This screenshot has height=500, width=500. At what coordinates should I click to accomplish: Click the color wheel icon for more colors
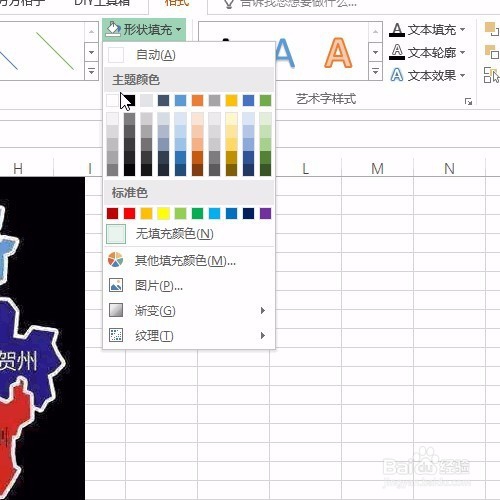click(x=116, y=260)
